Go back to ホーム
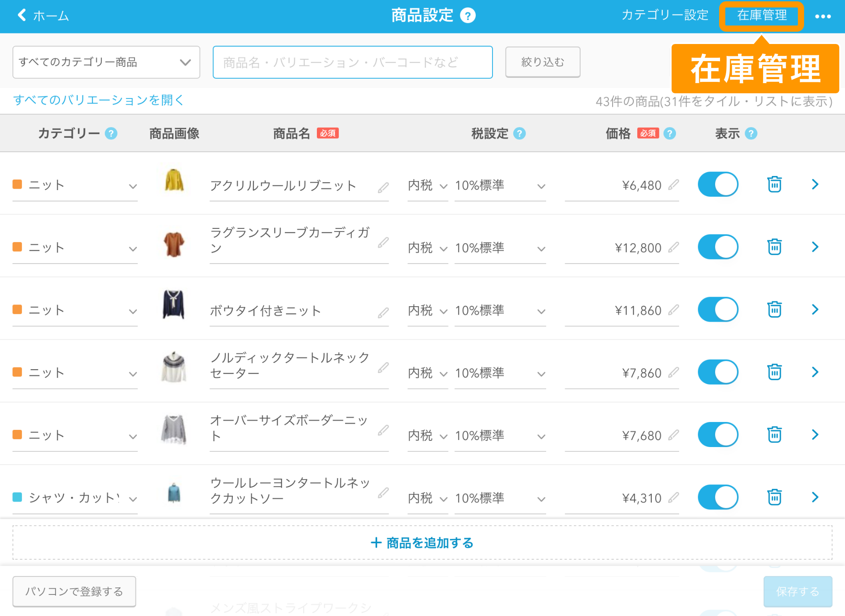Screen dimensions: 845x616 [43, 16]
